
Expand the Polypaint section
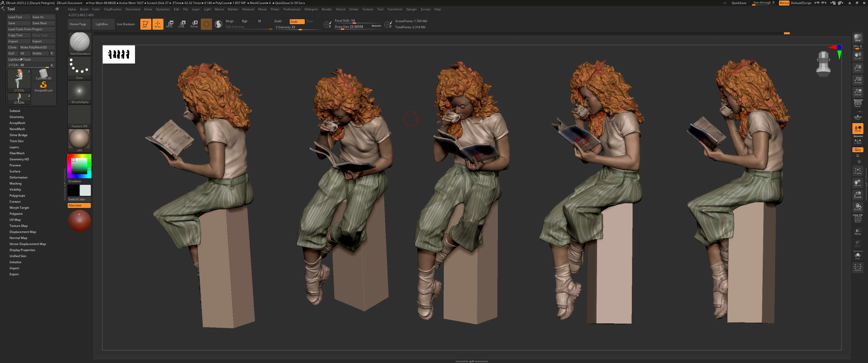coord(16,214)
